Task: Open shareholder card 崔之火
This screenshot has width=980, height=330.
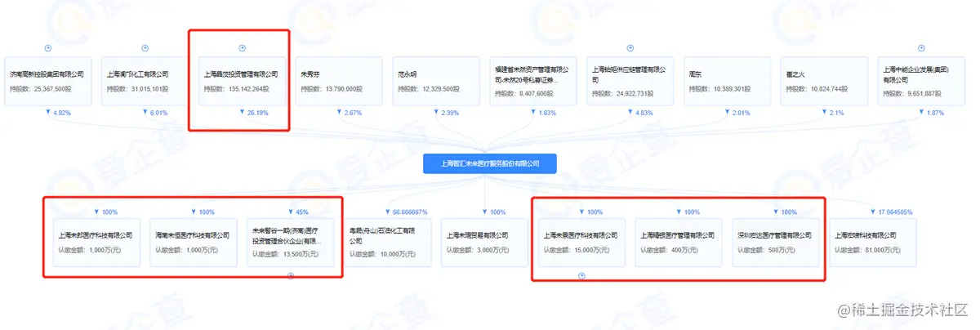Action: pos(825,82)
